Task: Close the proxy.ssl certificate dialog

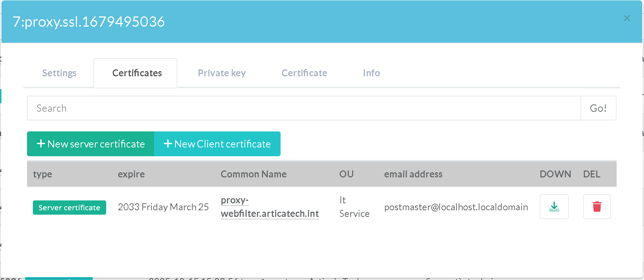Action: coord(626,18)
